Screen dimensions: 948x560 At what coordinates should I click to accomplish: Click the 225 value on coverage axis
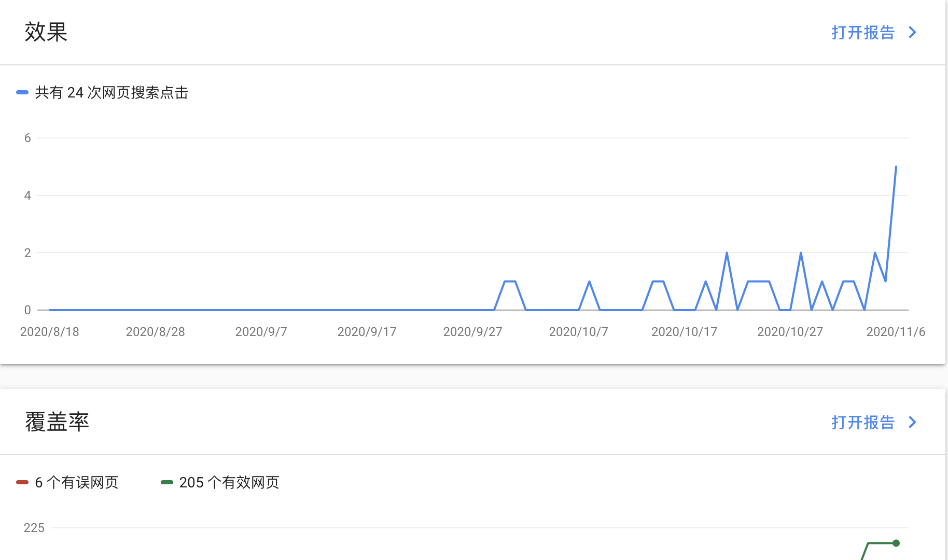click(x=34, y=528)
